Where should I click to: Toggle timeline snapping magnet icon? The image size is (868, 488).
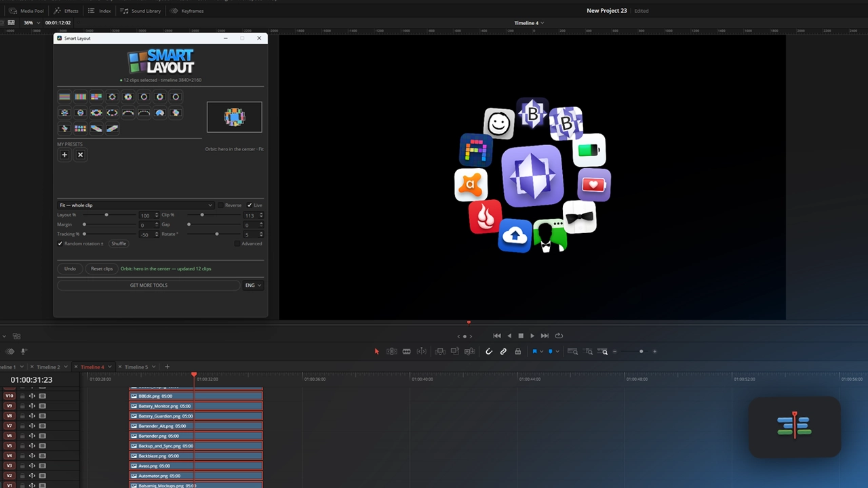488,352
